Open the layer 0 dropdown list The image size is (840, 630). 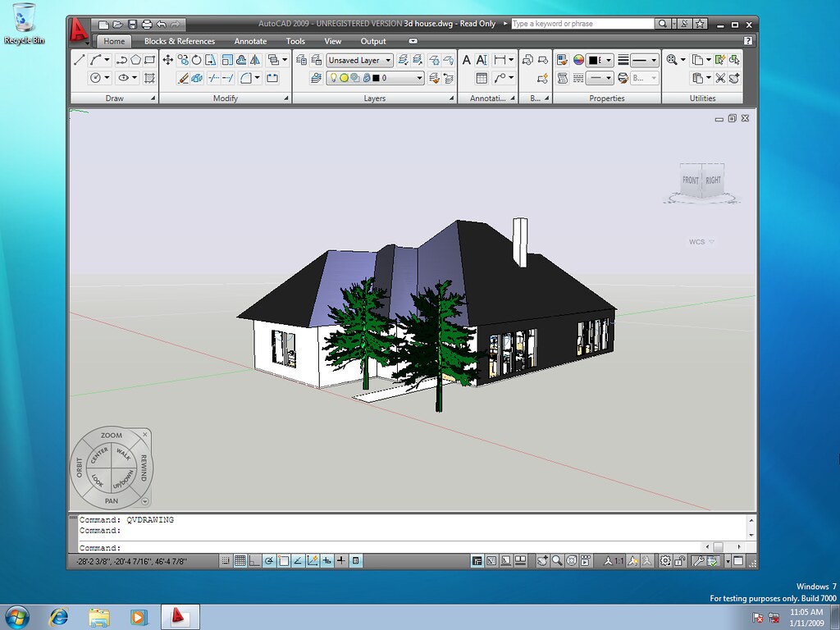point(375,78)
